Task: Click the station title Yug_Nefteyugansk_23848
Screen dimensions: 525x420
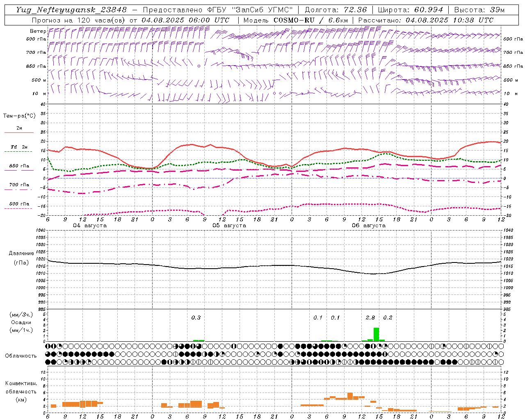Action: [x=71, y=10]
